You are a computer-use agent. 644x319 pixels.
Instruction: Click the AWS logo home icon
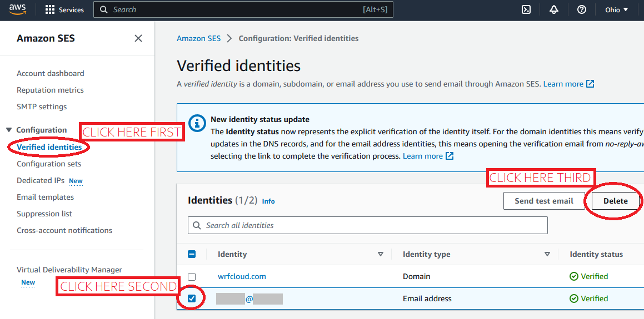tap(18, 9)
